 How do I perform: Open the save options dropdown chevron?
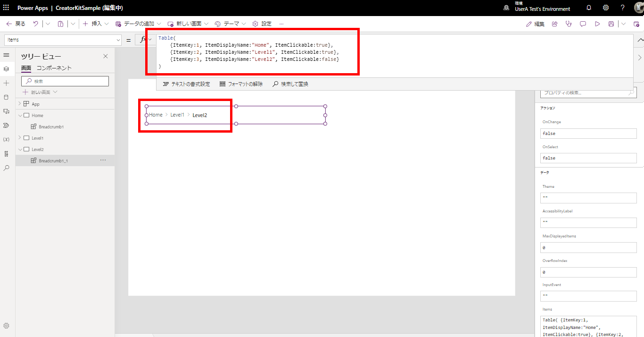[623, 24]
